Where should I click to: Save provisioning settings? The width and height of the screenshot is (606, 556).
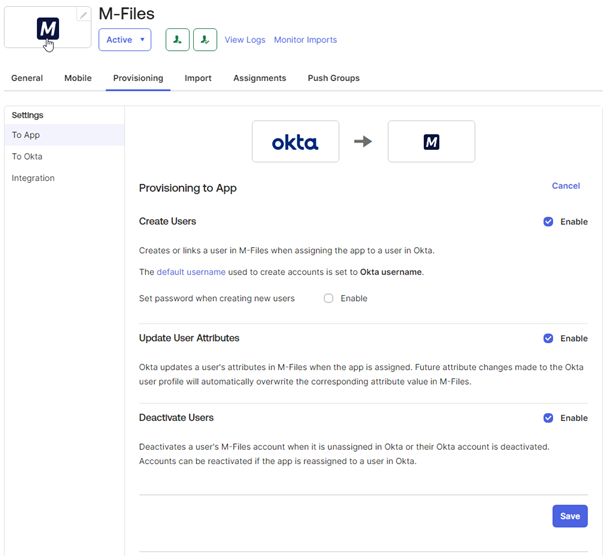point(570,516)
